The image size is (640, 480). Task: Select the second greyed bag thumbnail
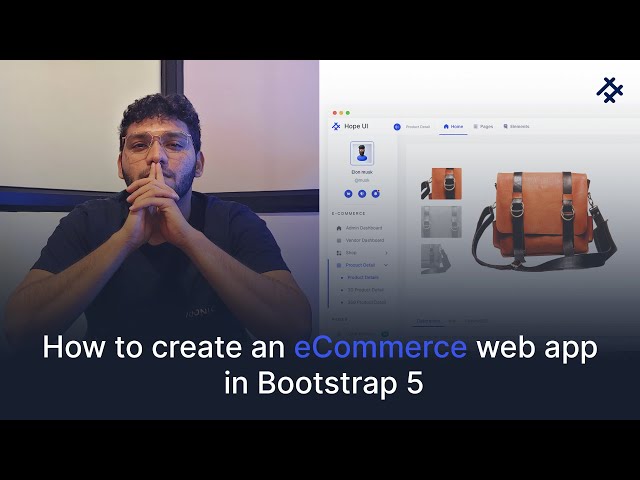441,222
